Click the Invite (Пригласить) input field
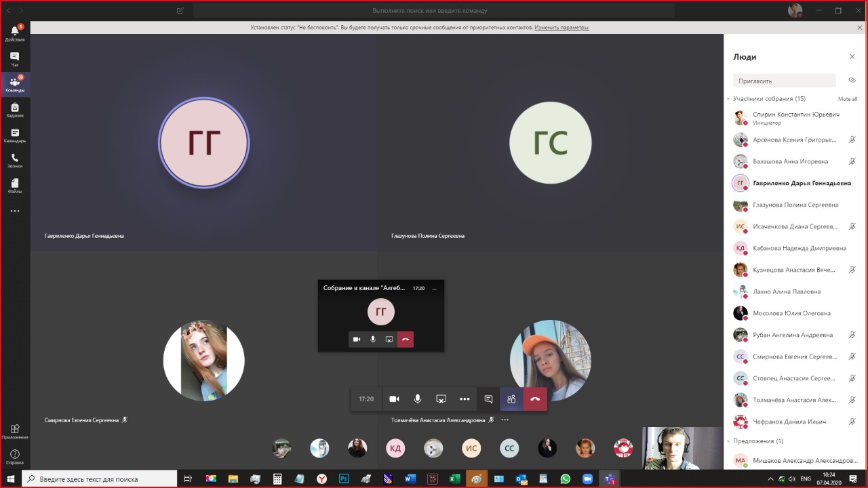Screen dimensions: 868x488 [784, 81]
